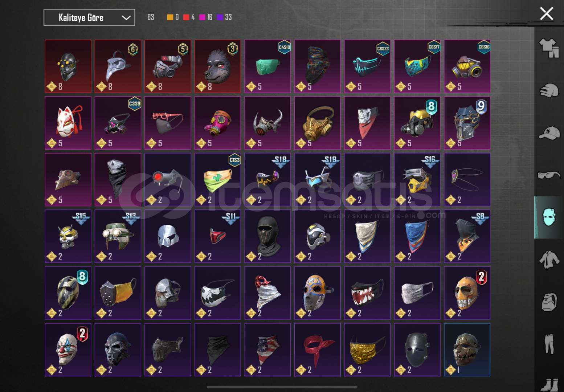This screenshot has height=392, width=564.
Task: Select the pants category icon
Action: pos(549,344)
